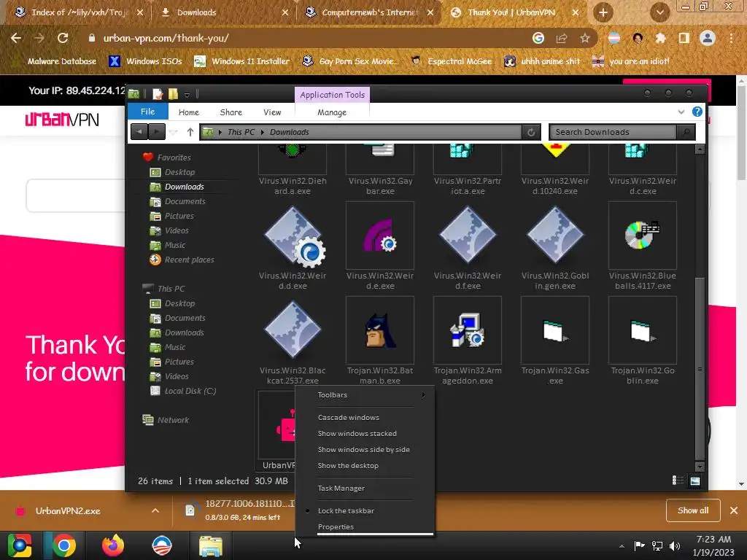Select Network in navigation pane

click(173, 420)
